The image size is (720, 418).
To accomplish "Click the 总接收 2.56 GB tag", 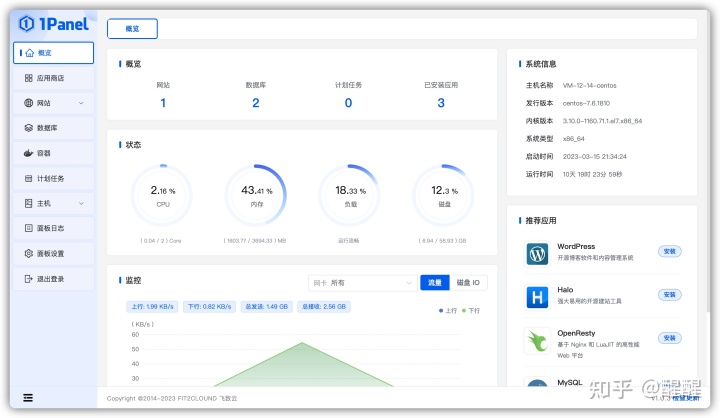I will (x=324, y=306).
